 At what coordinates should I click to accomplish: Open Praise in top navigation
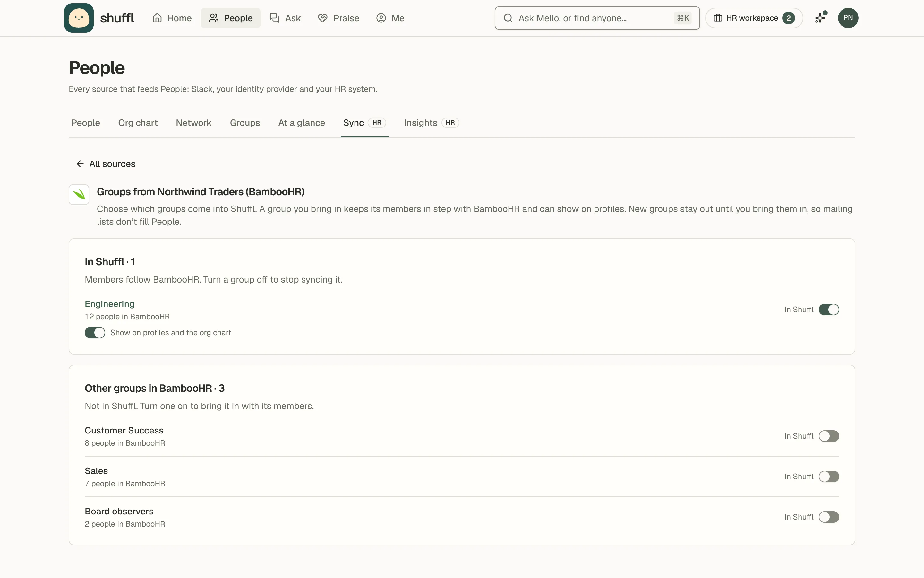tap(339, 18)
